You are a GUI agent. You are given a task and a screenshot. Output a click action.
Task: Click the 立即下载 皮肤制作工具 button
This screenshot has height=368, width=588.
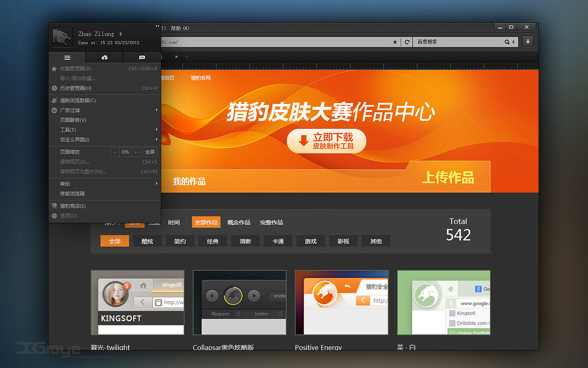327,141
